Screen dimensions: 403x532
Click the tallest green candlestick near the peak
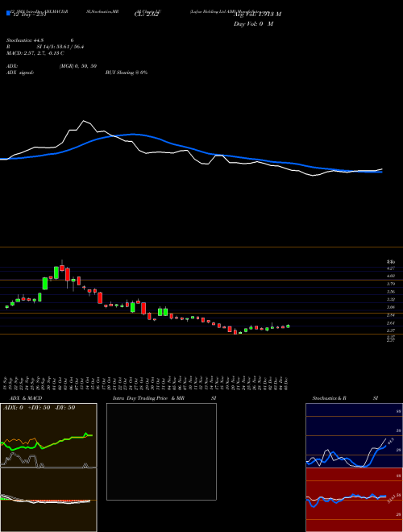56,272
